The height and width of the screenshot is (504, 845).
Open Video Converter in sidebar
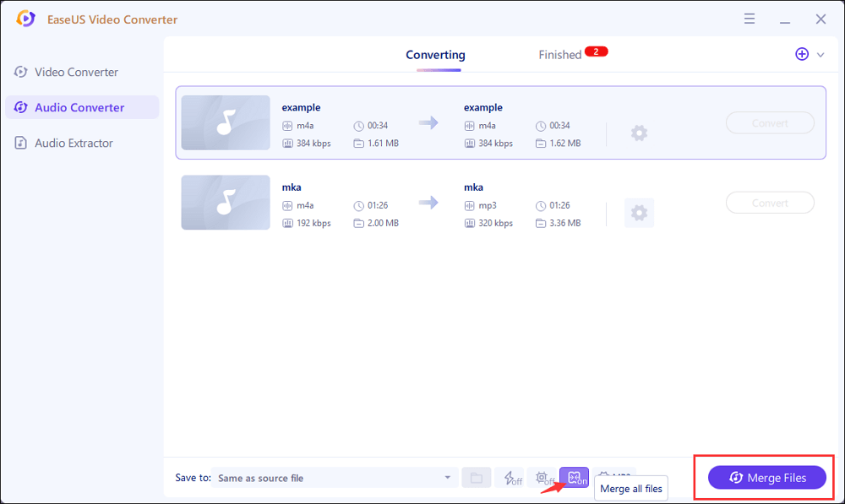pos(76,72)
